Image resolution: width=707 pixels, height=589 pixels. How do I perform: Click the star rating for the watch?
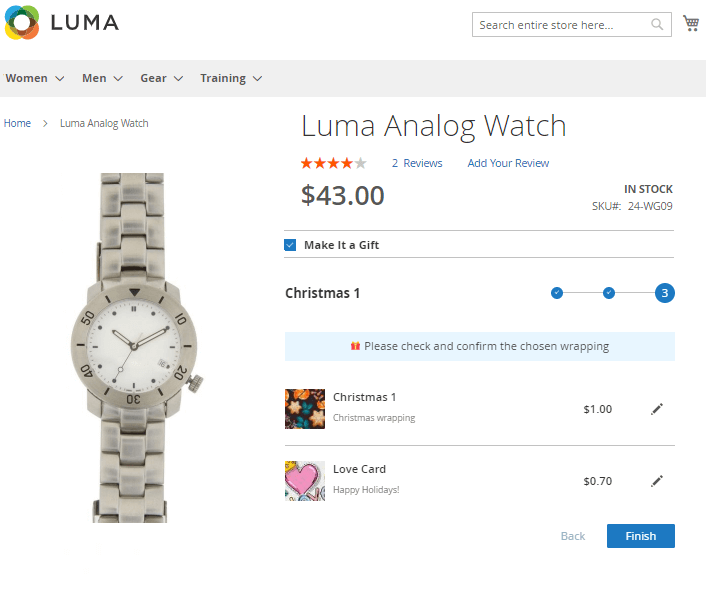(334, 163)
